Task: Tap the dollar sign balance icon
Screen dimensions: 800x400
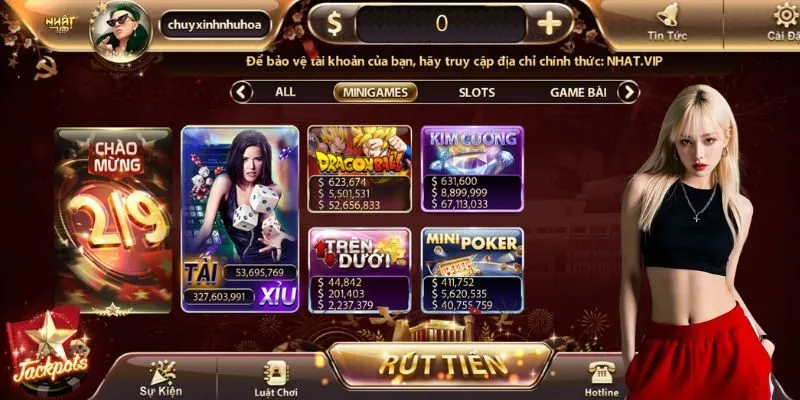Action: pos(334,23)
